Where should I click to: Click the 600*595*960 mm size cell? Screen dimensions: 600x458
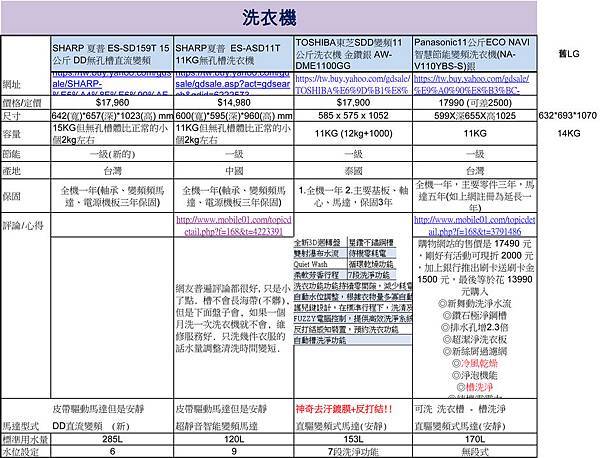pos(234,116)
